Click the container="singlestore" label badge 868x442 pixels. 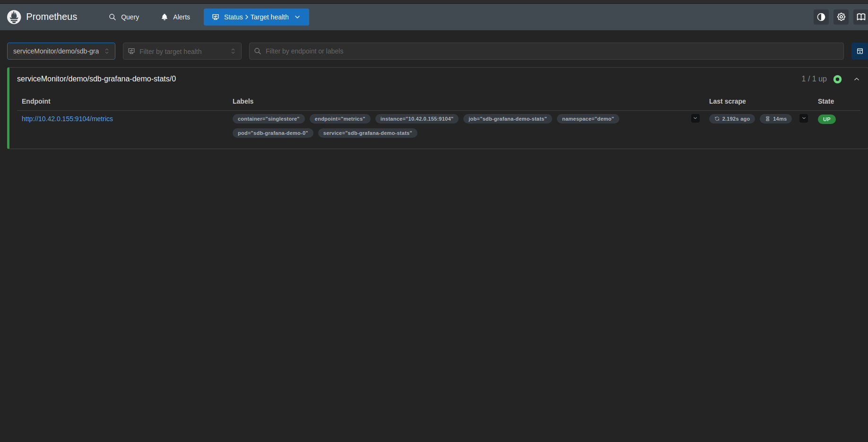click(269, 119)
